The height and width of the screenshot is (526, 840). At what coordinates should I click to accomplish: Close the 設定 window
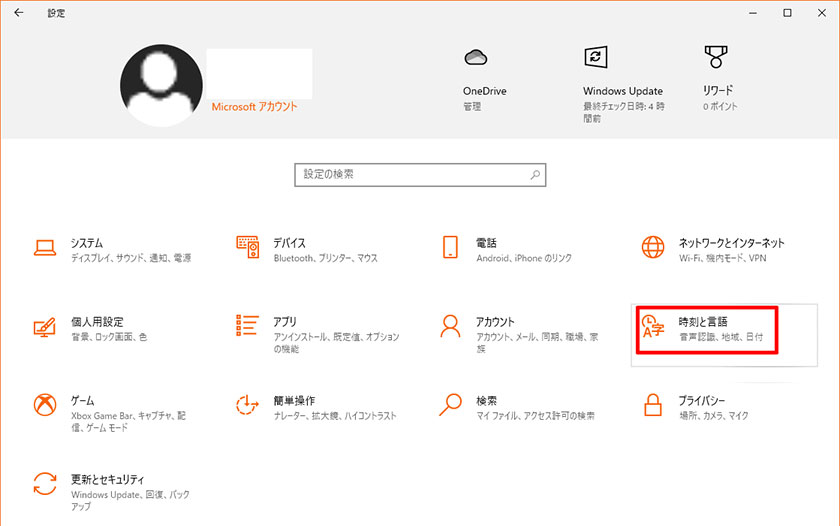pos(822,13)
